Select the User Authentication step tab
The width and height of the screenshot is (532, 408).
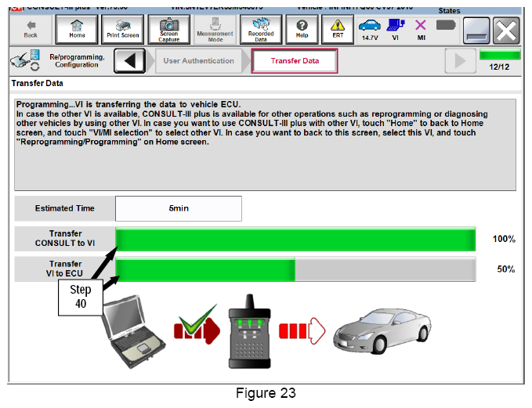point(198,61)
